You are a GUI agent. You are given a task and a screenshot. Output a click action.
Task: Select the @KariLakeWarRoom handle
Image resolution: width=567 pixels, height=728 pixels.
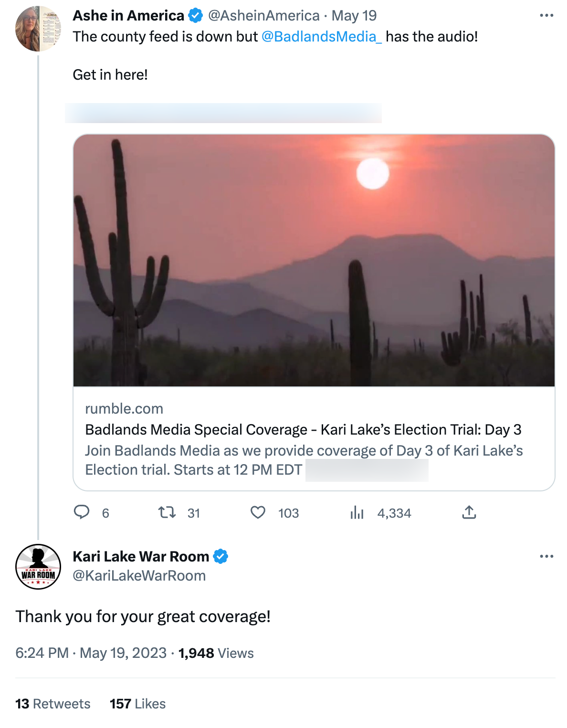(x=138, y=576)
